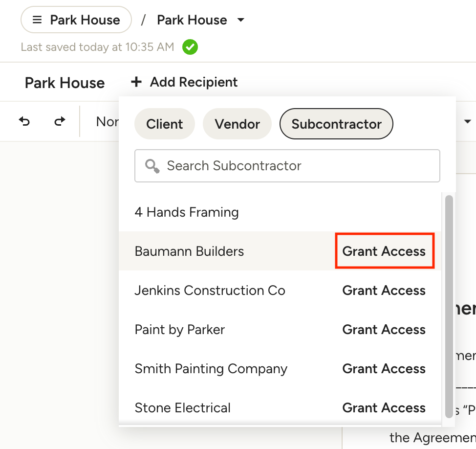Image resolution: width=476 pixels, height=449 pixels.
Task: Toggle the Subcontractor recipient filter
Action: [x=336, y=124]
